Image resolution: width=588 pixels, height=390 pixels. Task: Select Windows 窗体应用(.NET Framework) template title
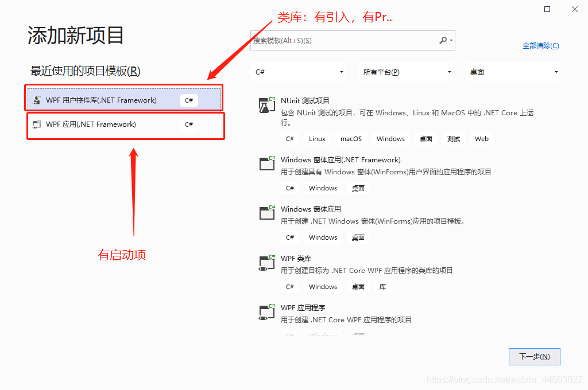click(341, 160)
